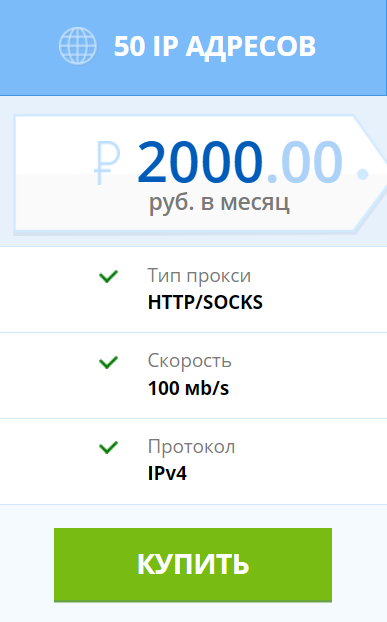Click the IPv4 protocol value

167,473
